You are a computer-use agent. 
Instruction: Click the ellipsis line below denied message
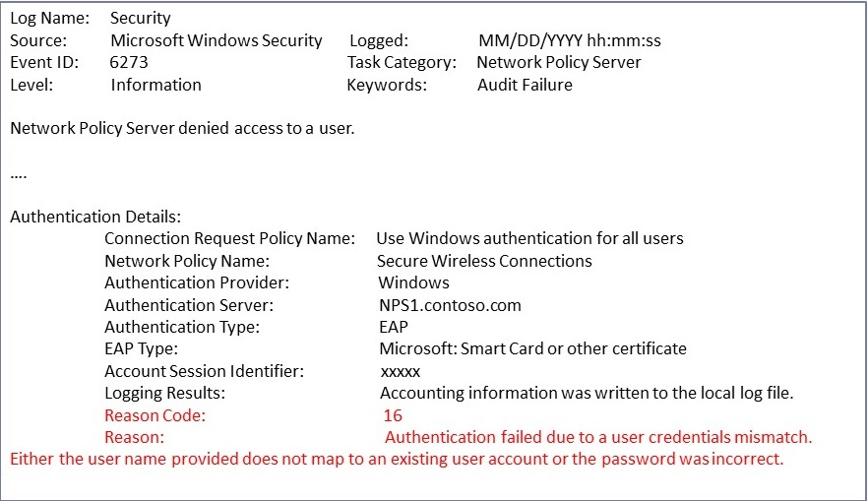pos(19,176)
